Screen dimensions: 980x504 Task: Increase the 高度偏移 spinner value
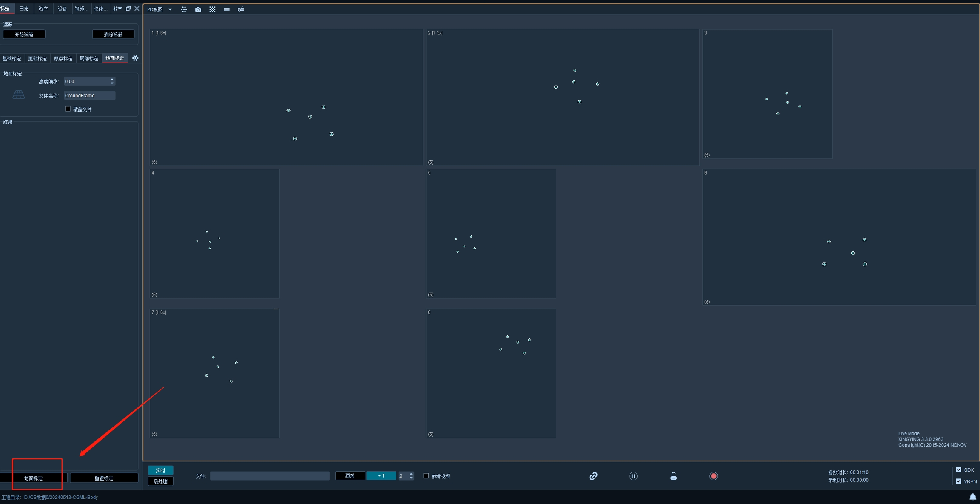tap(112, 79)
